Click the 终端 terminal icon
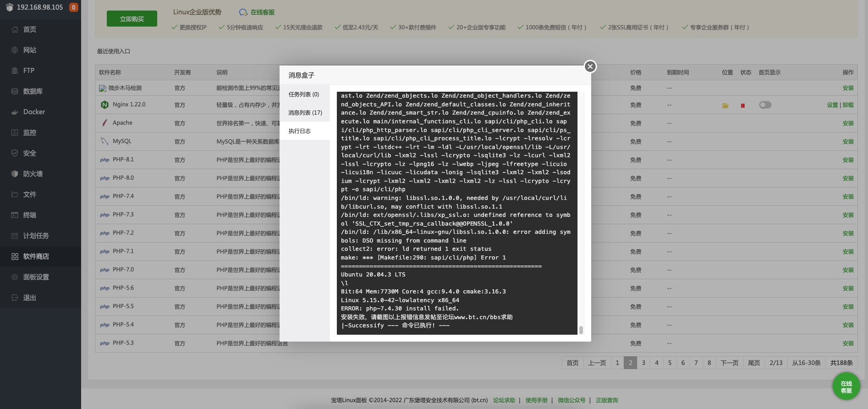This screenshot has height=409, width=868. coord(15,215)
